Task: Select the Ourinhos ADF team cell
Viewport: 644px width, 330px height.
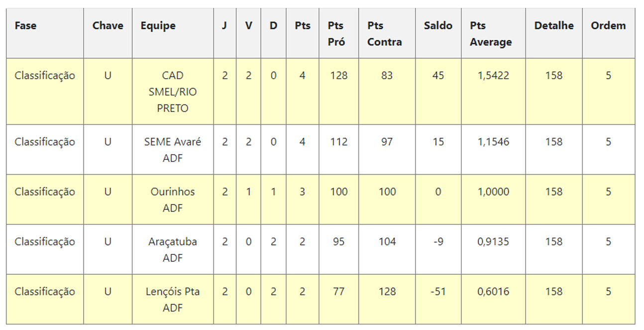Action: pos(173,200)
